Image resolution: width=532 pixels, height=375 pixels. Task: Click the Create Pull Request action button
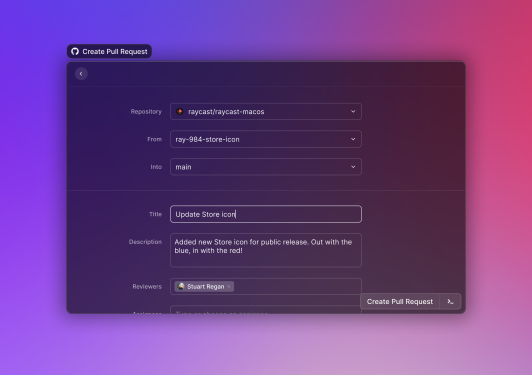[x=400, y=302]
